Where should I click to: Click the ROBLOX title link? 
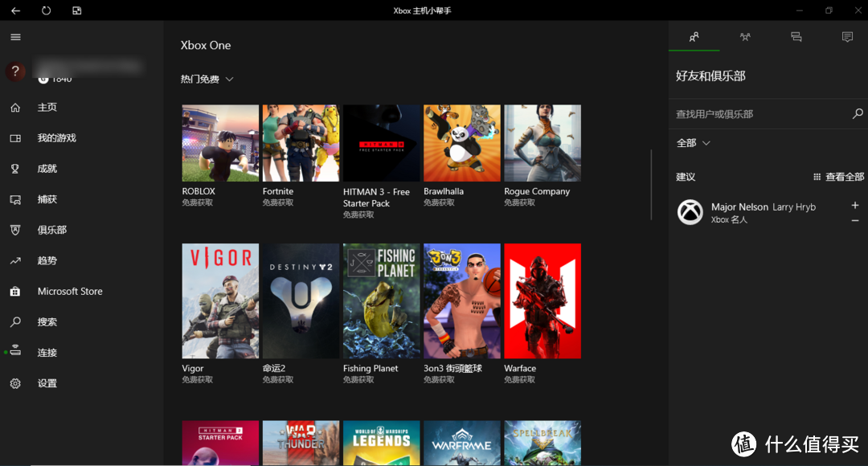coord(199,191)
